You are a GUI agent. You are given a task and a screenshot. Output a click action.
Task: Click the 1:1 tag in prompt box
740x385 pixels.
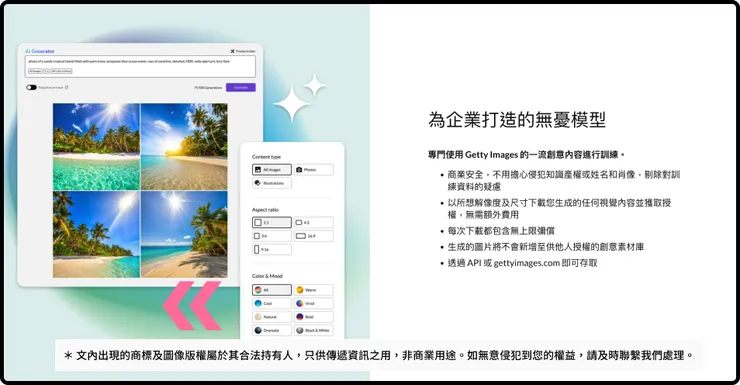(46, 71)
